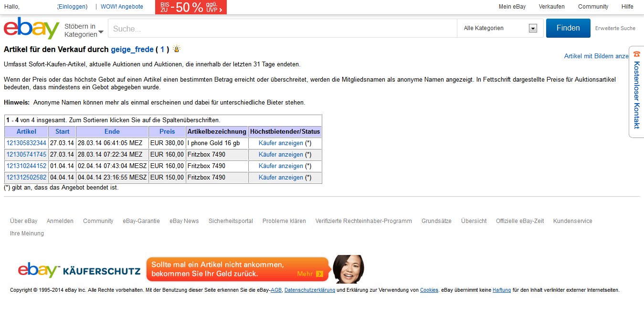This screenshot has width=644, height=318.
Task: Open Datenschutzerklärung link
Action: tap(310, 290)
